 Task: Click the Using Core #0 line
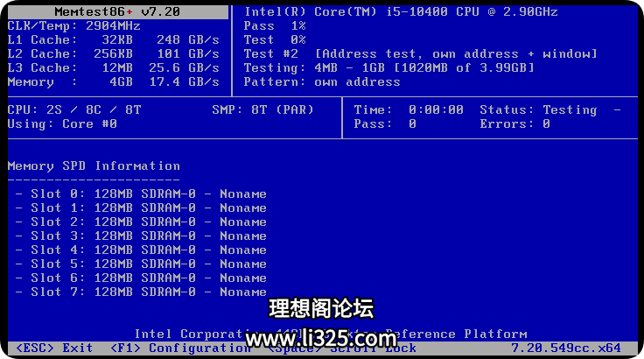click(62, 123)
